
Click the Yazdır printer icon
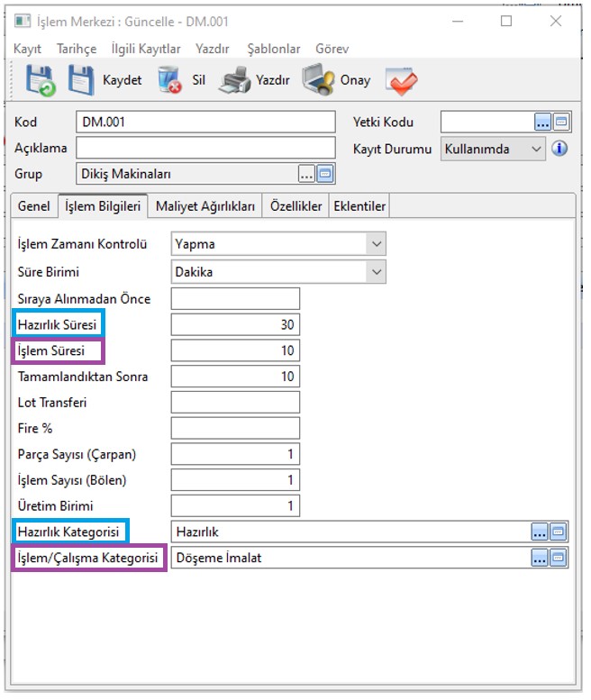tap(235, 80)
